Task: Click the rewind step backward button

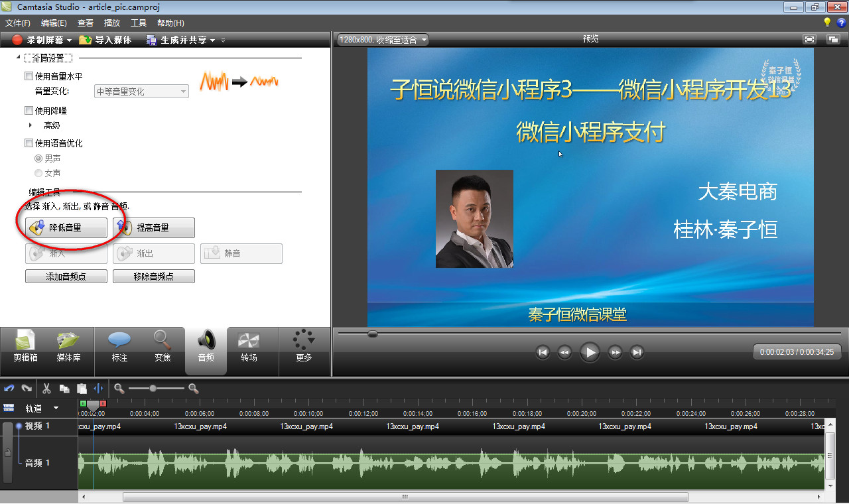Action: coord(564,352)
